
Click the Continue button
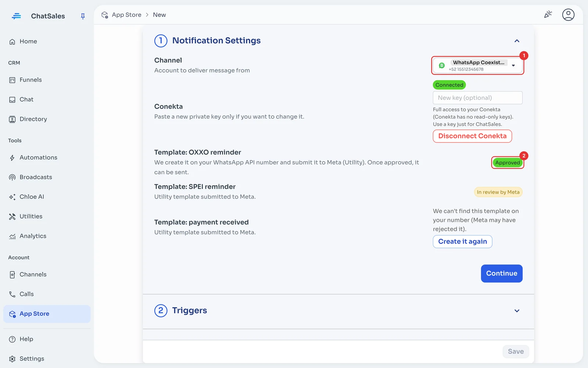502,273
